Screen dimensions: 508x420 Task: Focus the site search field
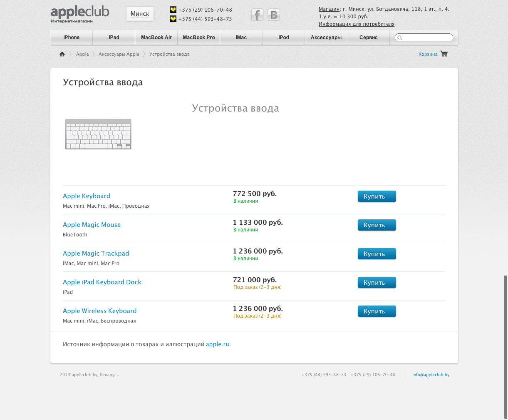424,38
